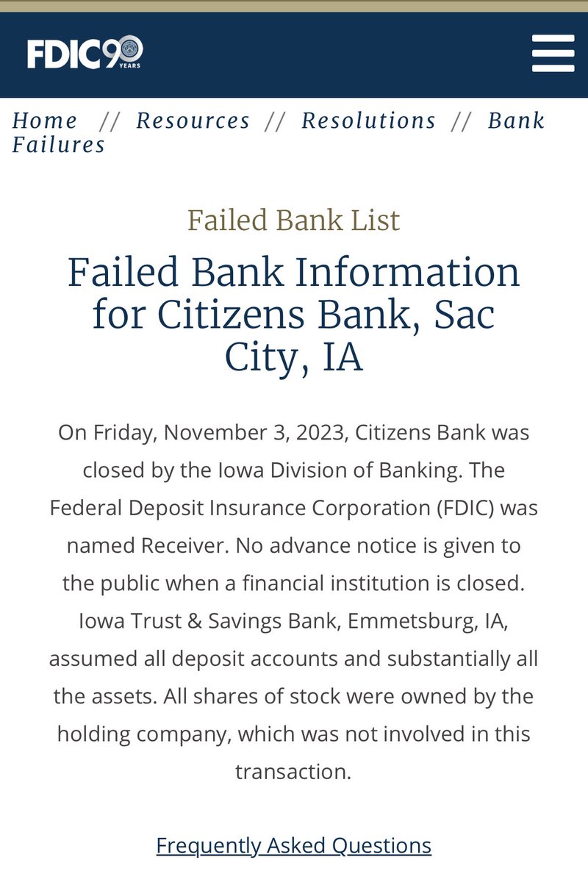Open the Frequently Asked Questions link
The height and width of the screenshot is (882, 588).
(x=293, y=845)
